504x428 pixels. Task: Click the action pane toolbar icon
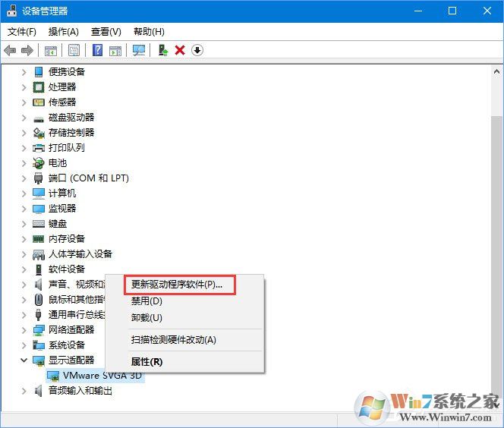coord(115,50)
